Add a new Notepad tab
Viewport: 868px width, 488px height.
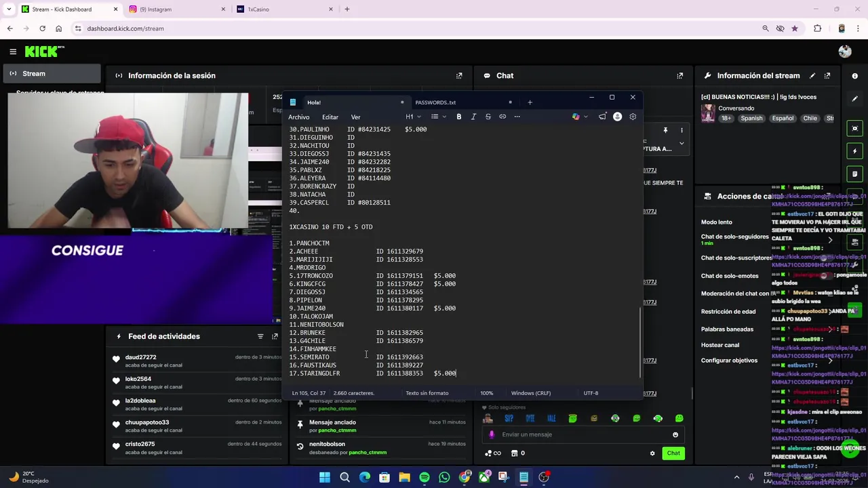(x=530, y=102)
